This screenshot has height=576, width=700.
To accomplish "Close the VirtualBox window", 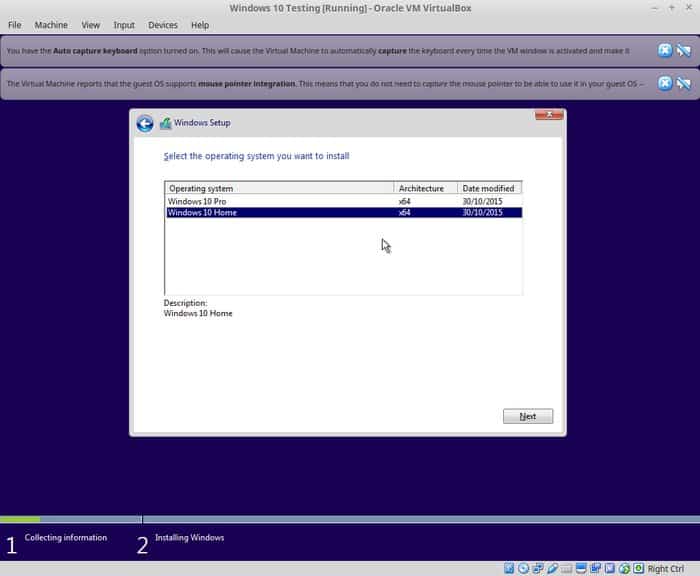I will 688,8.
